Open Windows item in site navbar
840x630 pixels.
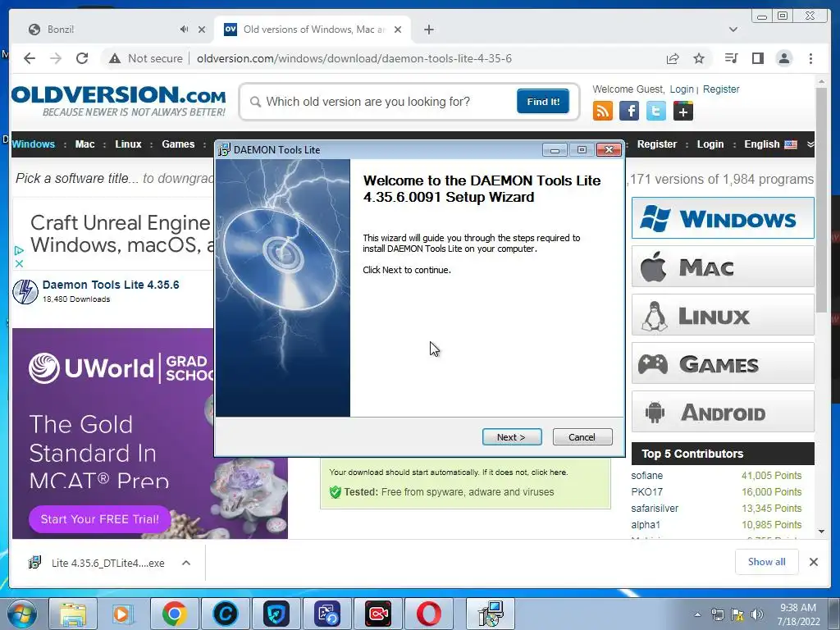pos(33,144)
